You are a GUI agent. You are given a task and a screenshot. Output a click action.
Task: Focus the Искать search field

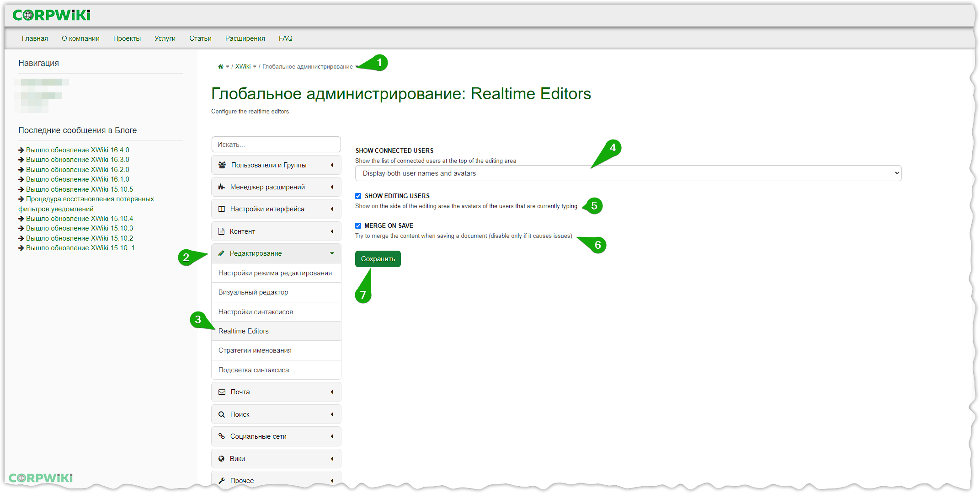click(x=276, y=145)
